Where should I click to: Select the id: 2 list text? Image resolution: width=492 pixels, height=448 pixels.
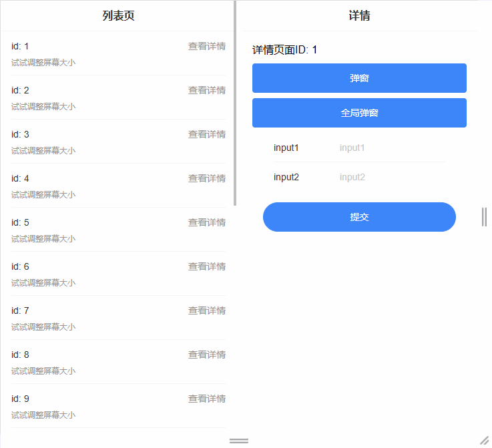tap(20, 90)
